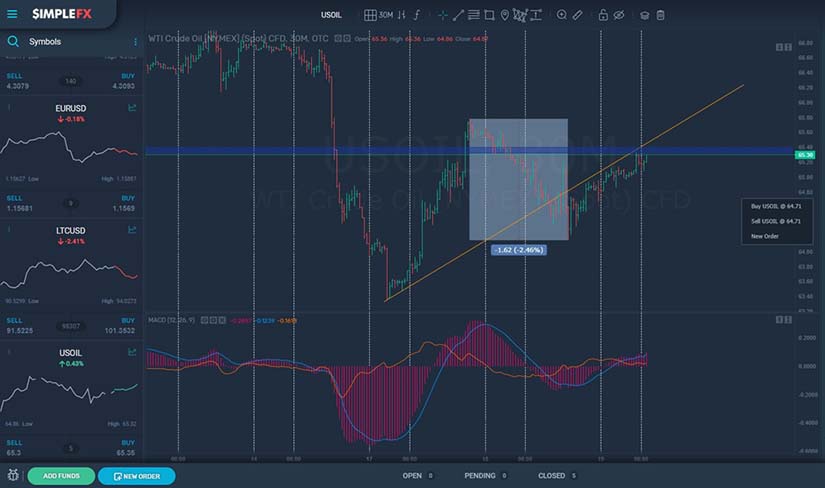Click the MACD (12, 26, 9) label

pyautogui.click(x=172, y=320)
